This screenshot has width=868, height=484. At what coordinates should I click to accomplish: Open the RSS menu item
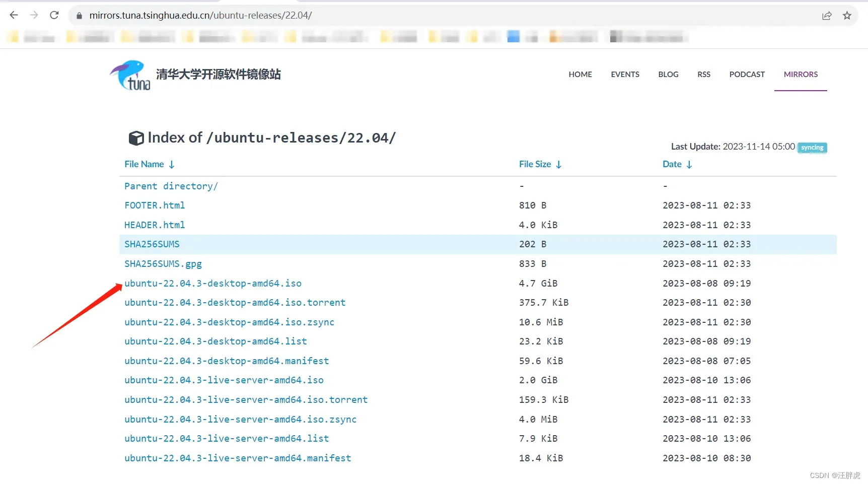click(704, 75)
